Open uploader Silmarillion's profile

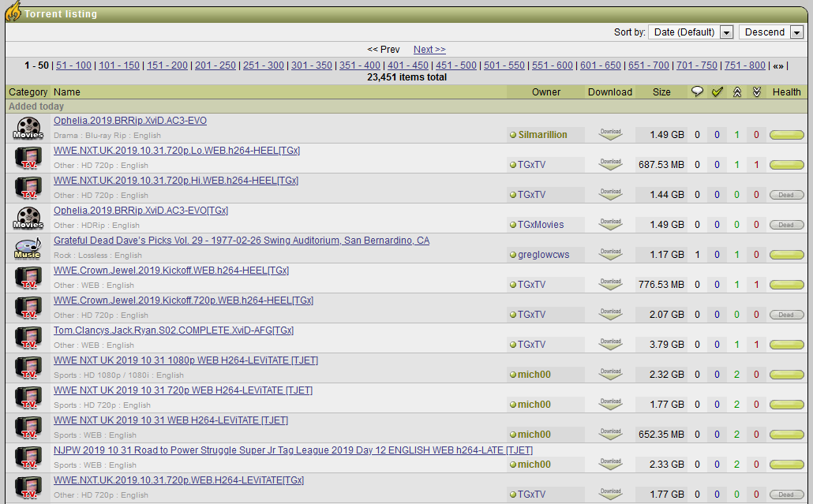tap(542, 135)
